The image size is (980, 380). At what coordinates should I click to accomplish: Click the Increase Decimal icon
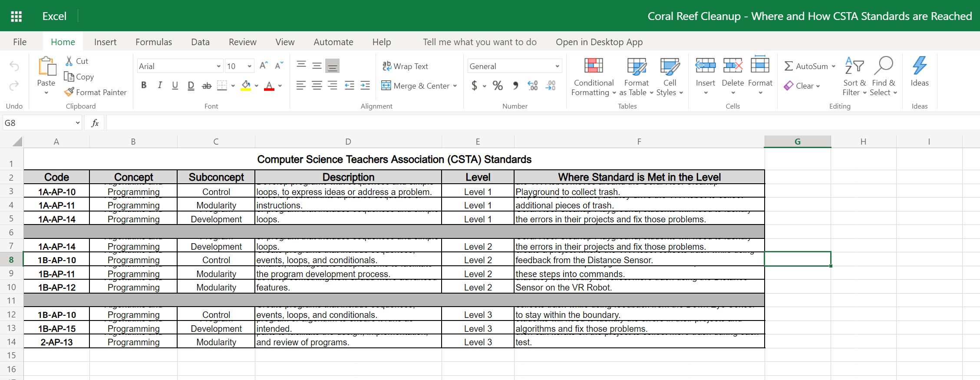[x=532, y=86]
